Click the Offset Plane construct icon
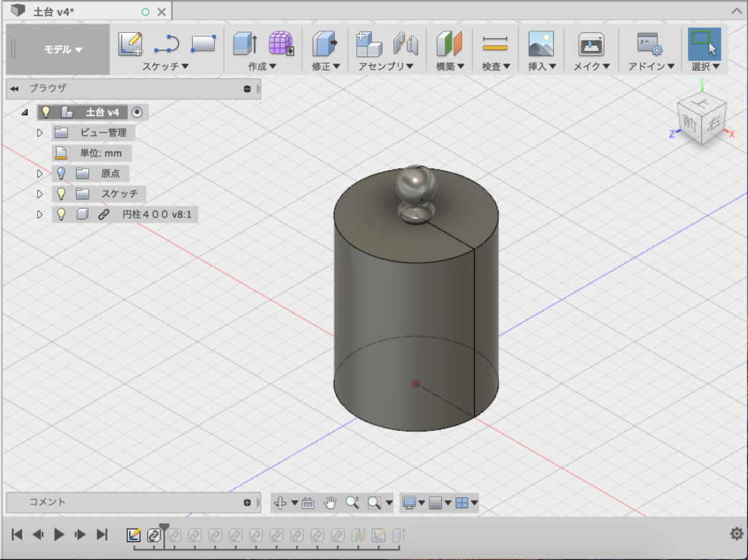The image size is (748, 560). (449, 43)
